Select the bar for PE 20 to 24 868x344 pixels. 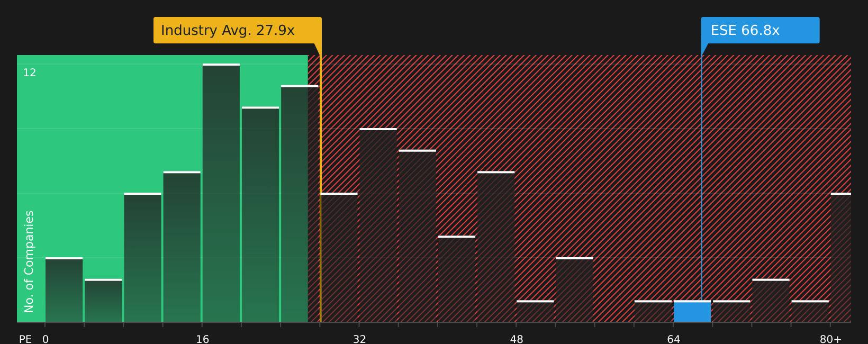click(x=260, y=214)
